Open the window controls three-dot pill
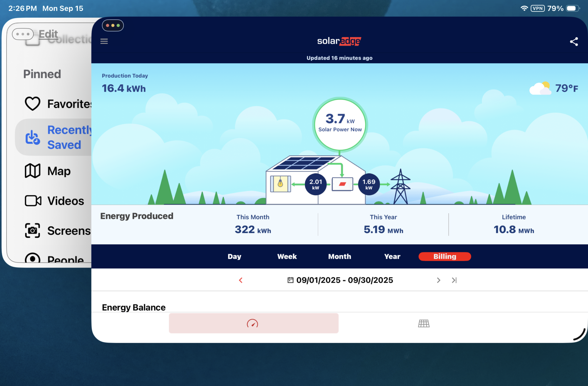Image resolution: width=588 pixels, height=386 pixels. (113, 26)
